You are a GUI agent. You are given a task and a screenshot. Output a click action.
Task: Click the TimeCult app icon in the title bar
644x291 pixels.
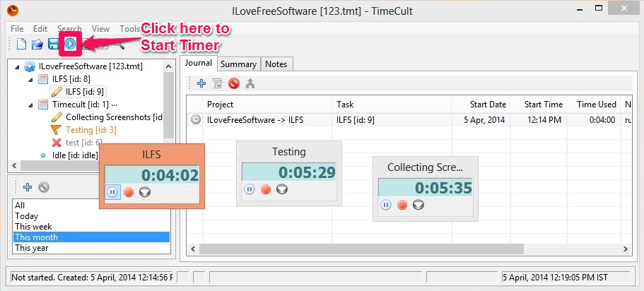coord(13,10)
